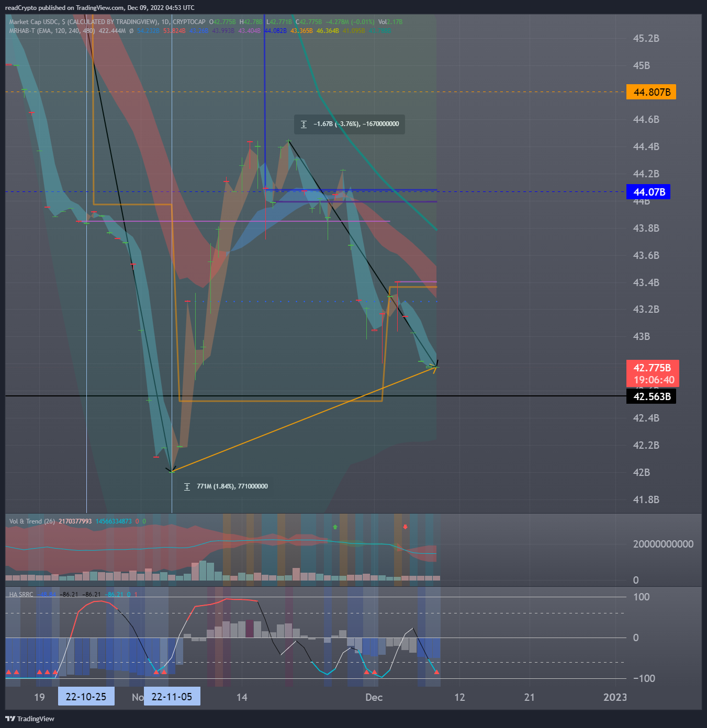Click the measure icon beside the 771M label
The width and height of the screenshot is (707, 728).
[x=187, y=486]
